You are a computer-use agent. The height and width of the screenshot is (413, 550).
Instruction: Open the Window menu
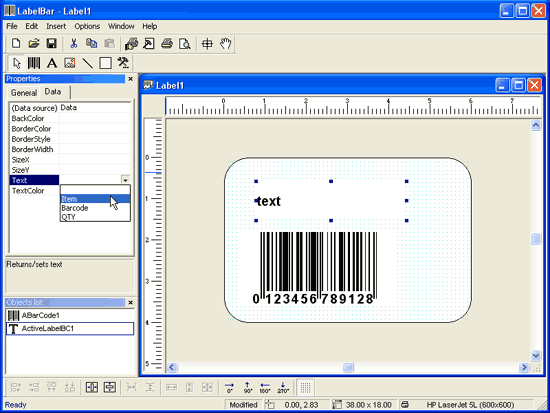pyautogui.click(x=121, y=26)
